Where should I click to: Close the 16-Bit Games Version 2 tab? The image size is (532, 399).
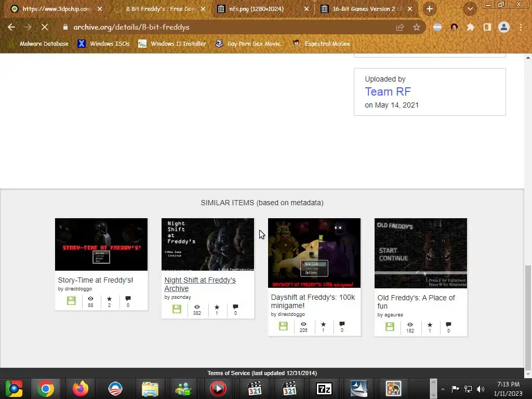coord(409,9)
